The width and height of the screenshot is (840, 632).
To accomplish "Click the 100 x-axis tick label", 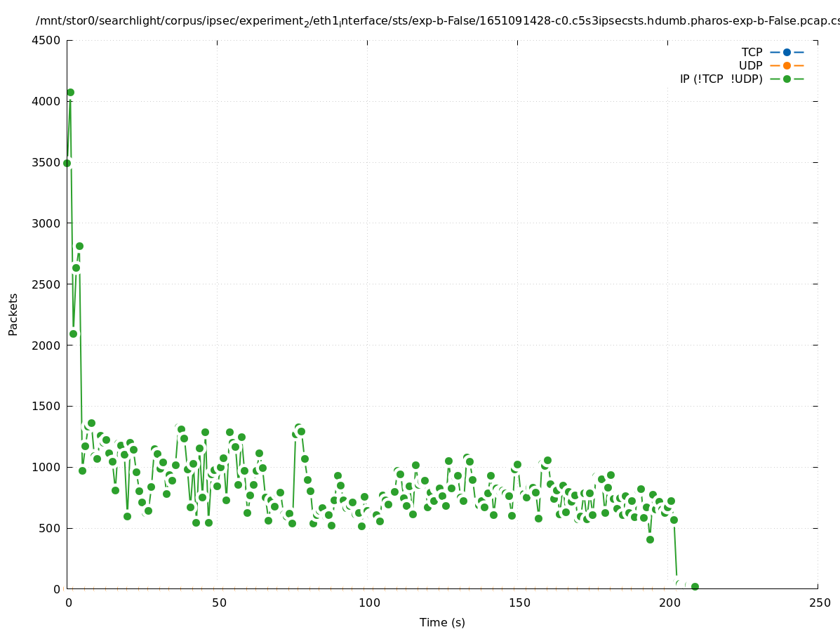I will pyautogui.click(x=368, y=603).
